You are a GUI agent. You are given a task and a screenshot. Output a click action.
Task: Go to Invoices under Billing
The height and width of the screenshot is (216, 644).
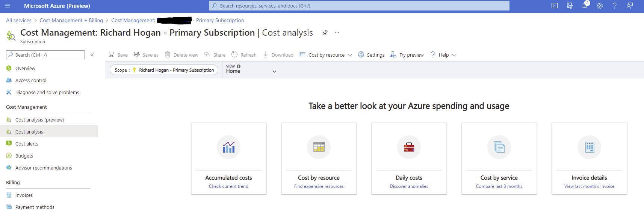(x=24, y=195)
